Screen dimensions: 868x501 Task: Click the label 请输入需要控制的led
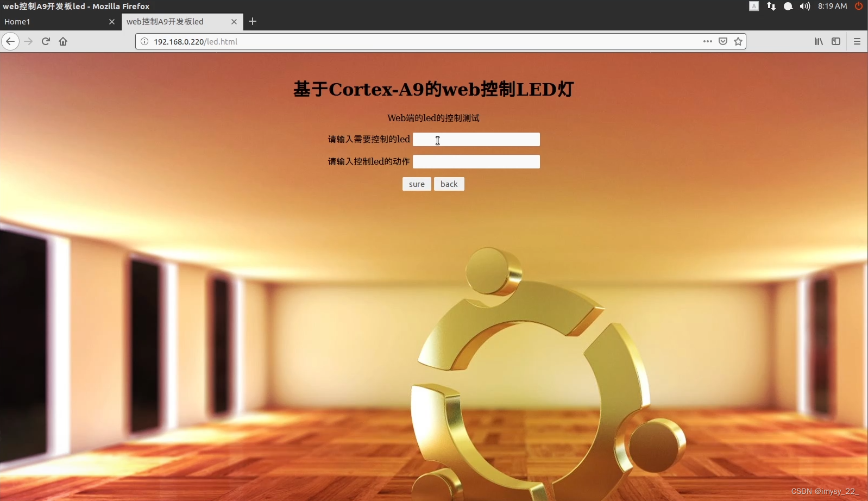tap(369, 140)
